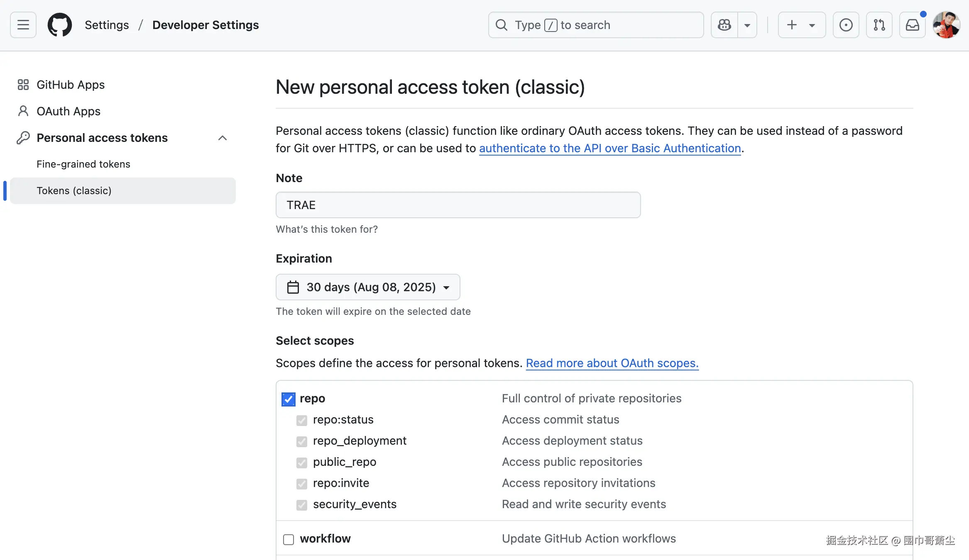
Task: Open GitHub Apps settings page
Action: tap(71, 85)
